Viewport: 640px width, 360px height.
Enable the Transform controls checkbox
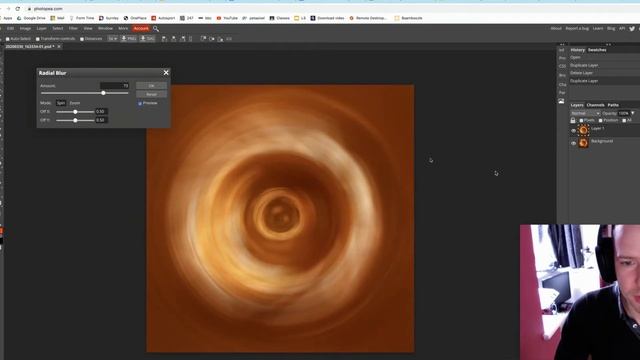pos(38,39)
